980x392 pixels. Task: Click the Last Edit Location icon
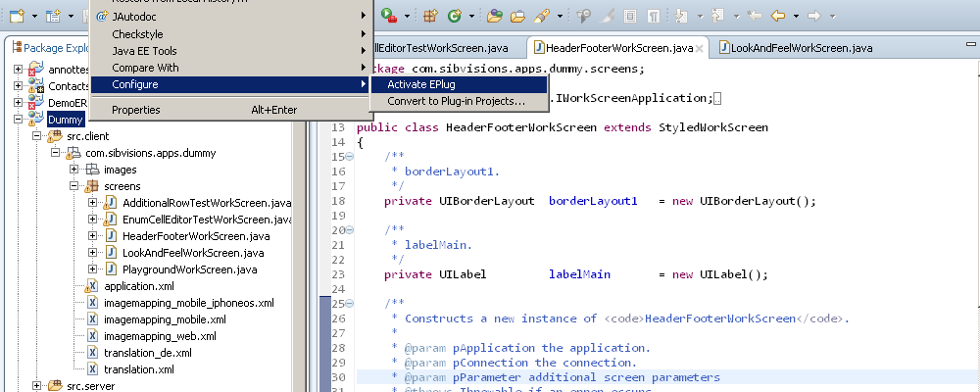(755, 17)
